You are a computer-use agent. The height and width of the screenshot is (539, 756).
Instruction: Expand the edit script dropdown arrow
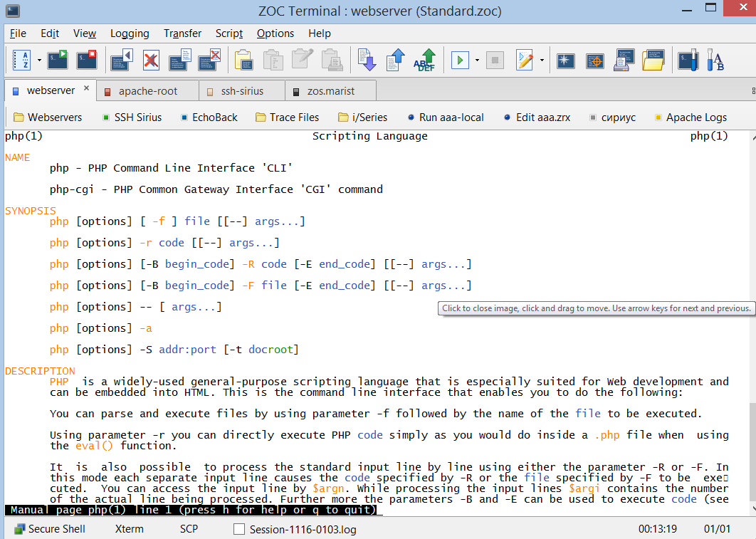click(542, 61)
